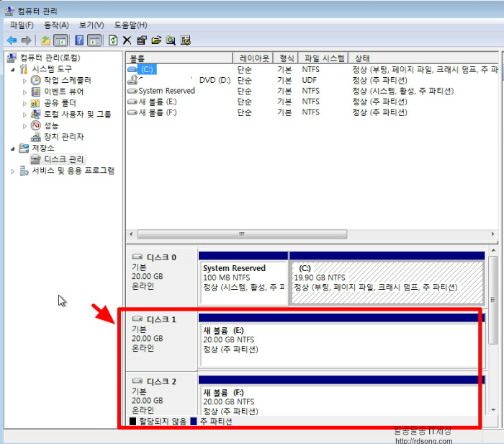
Task: Select System Reserved row in volume list
Action: (x=166, y=91)
